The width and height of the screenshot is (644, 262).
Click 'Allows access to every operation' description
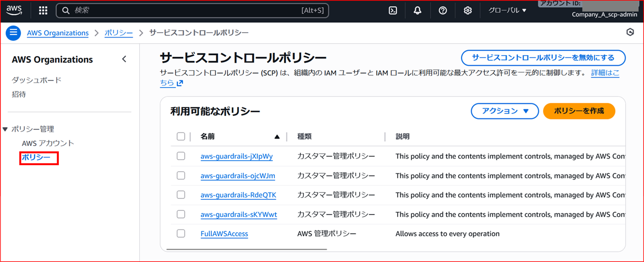click(x=448, y=233)
